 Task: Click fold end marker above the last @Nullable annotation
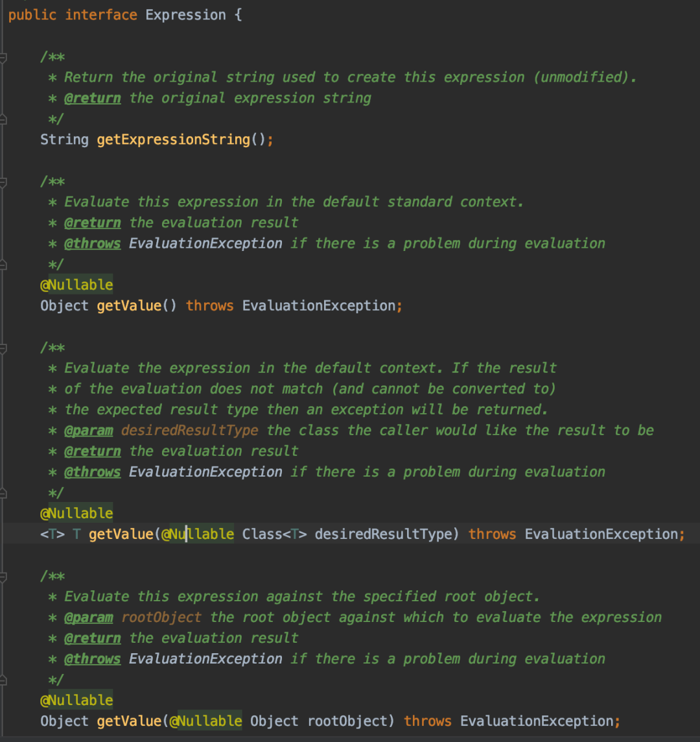coord(3,680)
